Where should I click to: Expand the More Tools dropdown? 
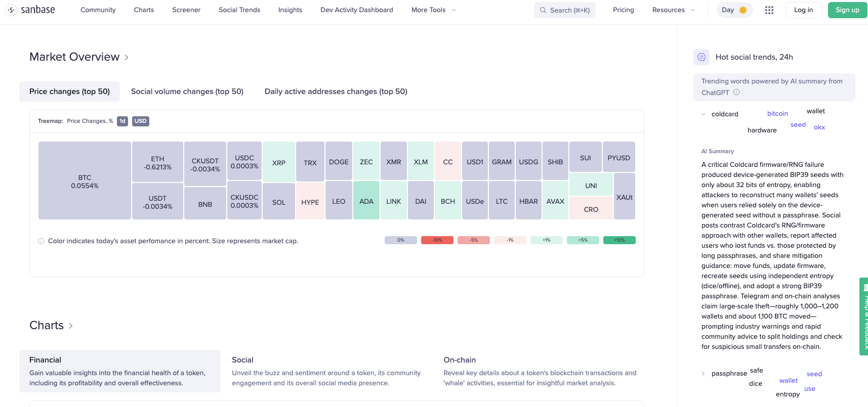click(x=434, y=10)
